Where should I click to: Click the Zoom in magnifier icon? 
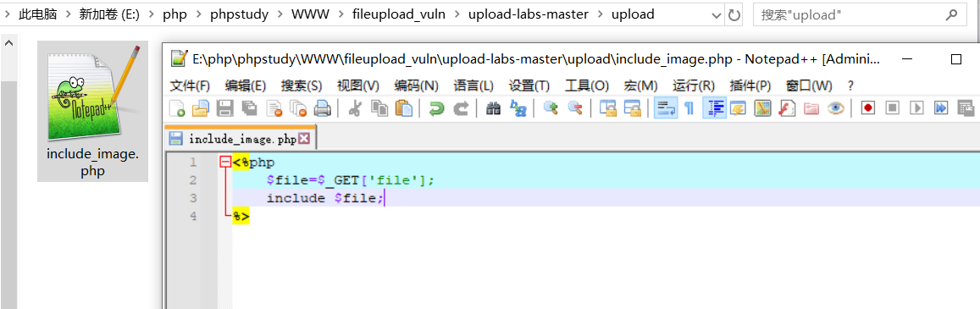pos(551,108)
